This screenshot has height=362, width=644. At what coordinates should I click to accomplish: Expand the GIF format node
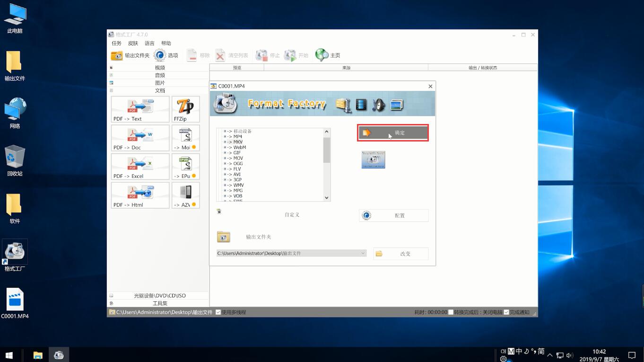(x=225, y=153)
